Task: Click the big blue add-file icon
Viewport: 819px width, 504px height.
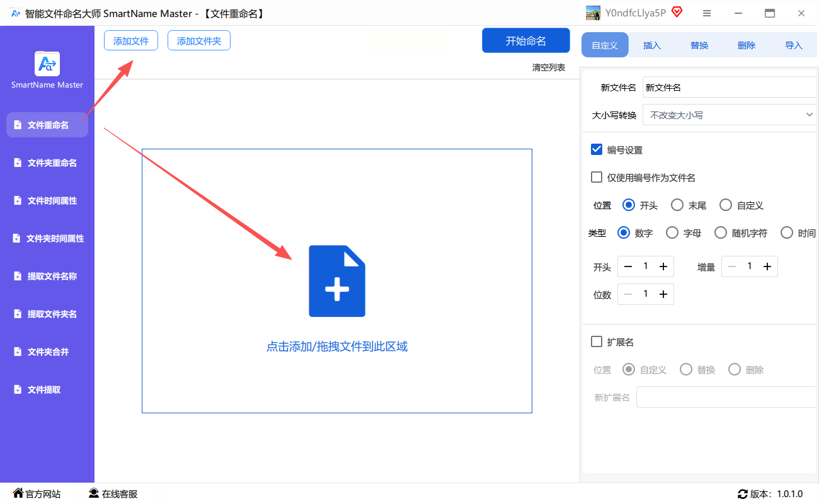Action: coord(337,281)
